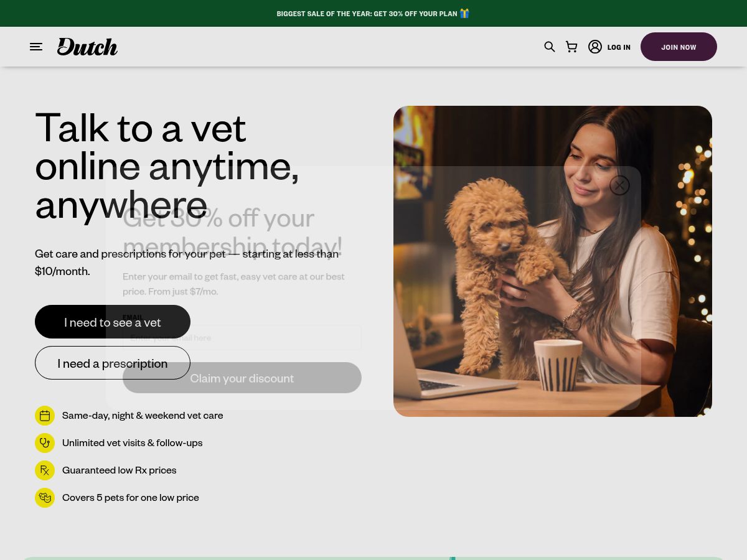Click the user account profile icon
This screenshot has height=560, width=747.
tap(595, 47)
